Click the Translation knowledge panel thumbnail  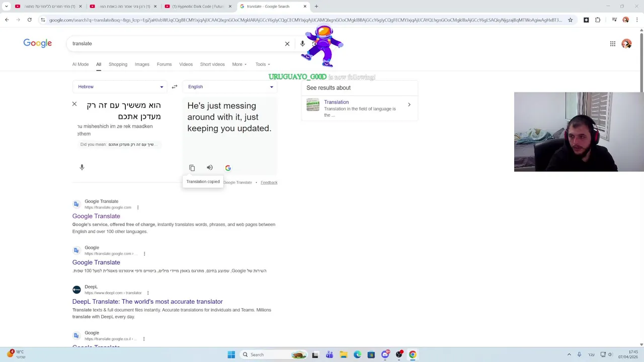click(x=313, y=105)
